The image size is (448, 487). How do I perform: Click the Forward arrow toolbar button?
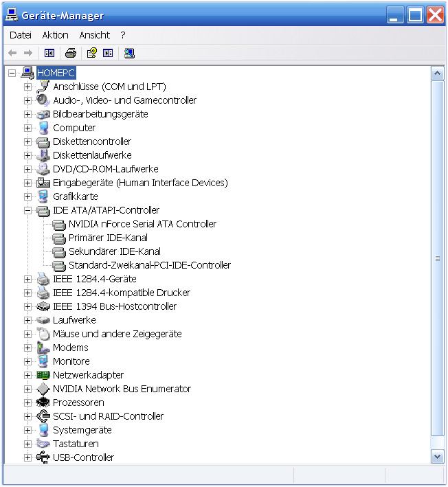coord(28,53)
